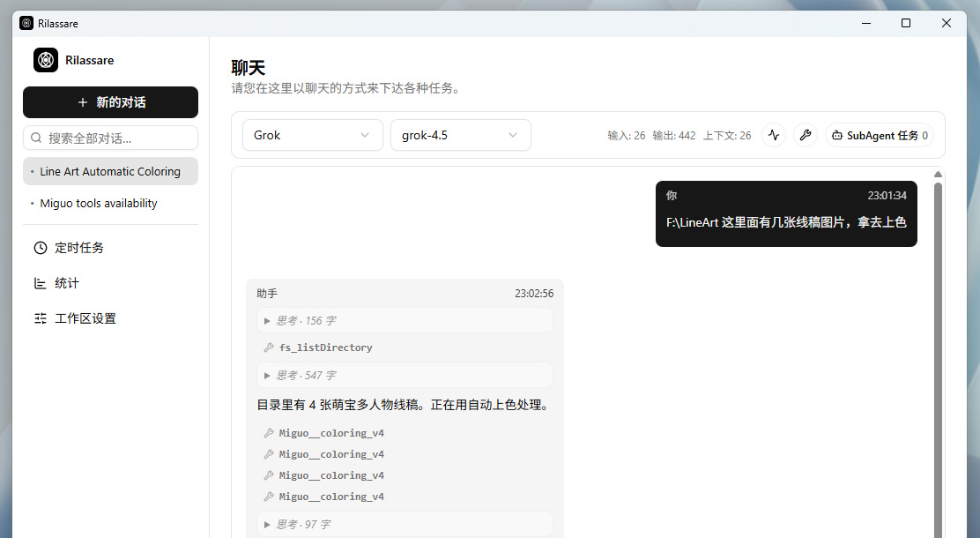Click the 上下文: 26 context count
Viewport: 980px width, 538px height.
[x=727, y=136]
